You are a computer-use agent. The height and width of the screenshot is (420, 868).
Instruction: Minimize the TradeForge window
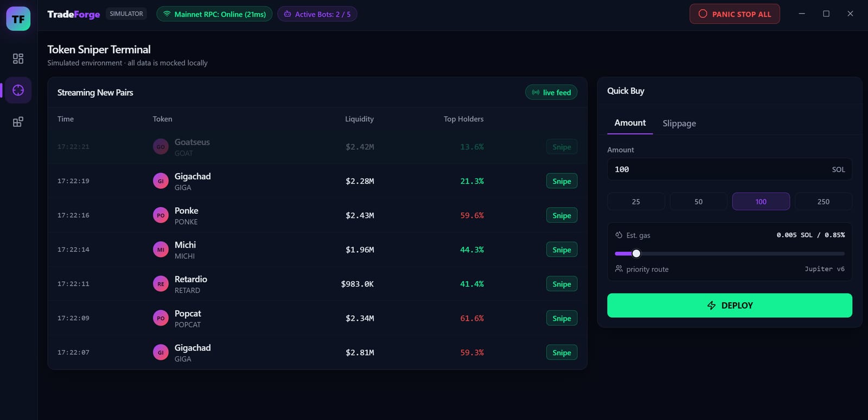point(802,14)
